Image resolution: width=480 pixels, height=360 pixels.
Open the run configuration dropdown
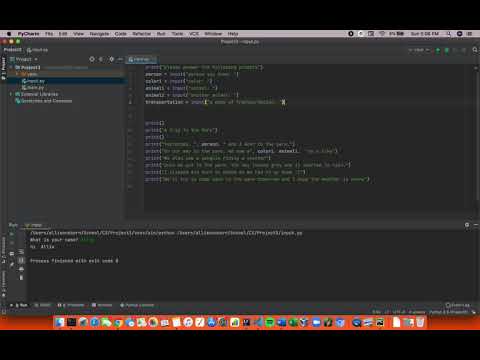pos(419,50)
